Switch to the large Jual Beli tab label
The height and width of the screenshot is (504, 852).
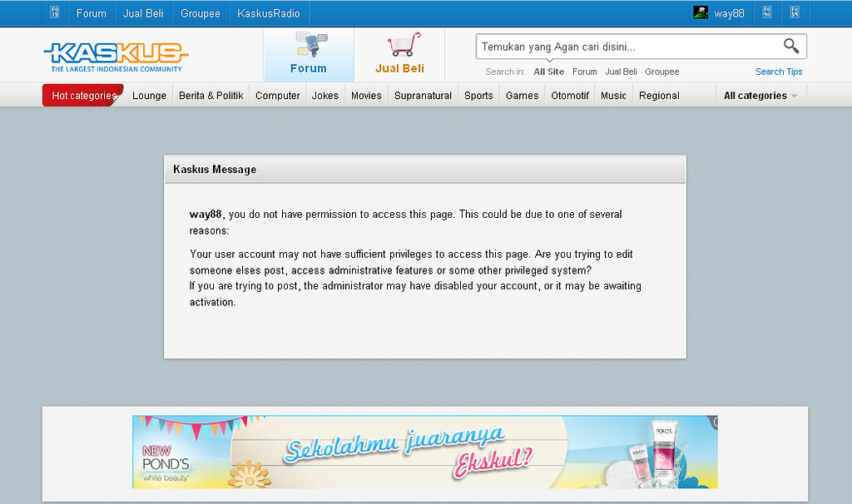click(x=399, y=68)
